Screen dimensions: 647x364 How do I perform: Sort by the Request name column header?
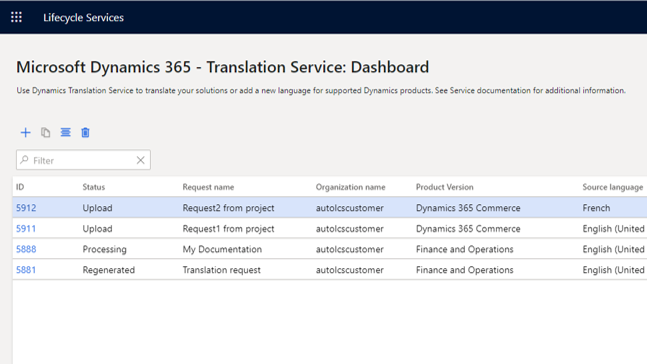[208, 187]
